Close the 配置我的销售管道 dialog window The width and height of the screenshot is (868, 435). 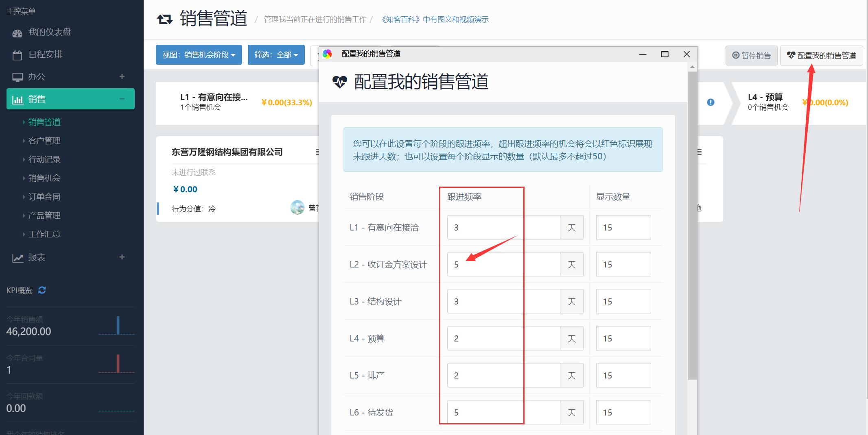click(687, 54)
